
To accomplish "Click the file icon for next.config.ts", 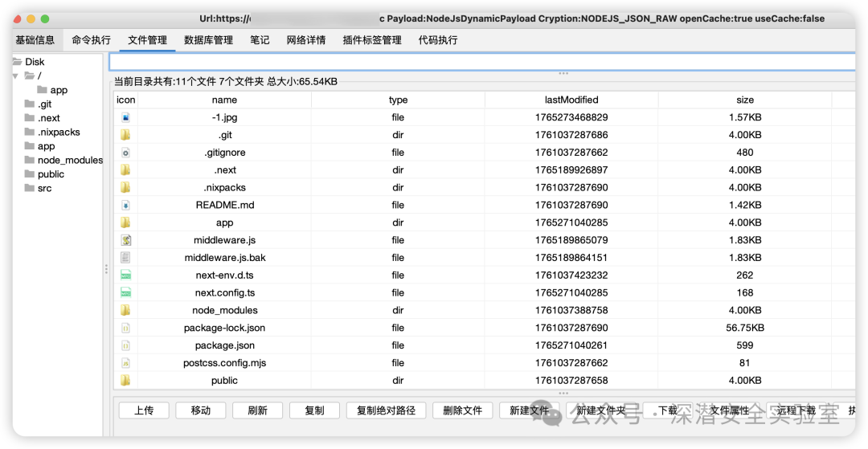I will pyautogui.click(x=125, y=292).
